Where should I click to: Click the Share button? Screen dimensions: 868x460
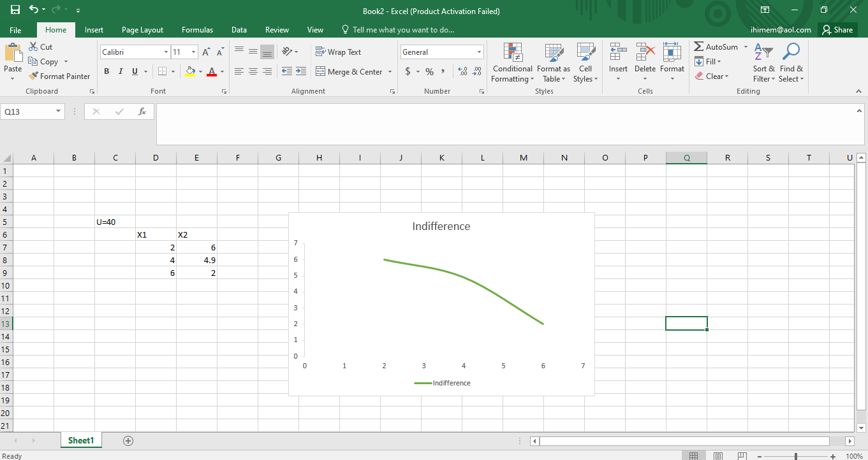837,30
